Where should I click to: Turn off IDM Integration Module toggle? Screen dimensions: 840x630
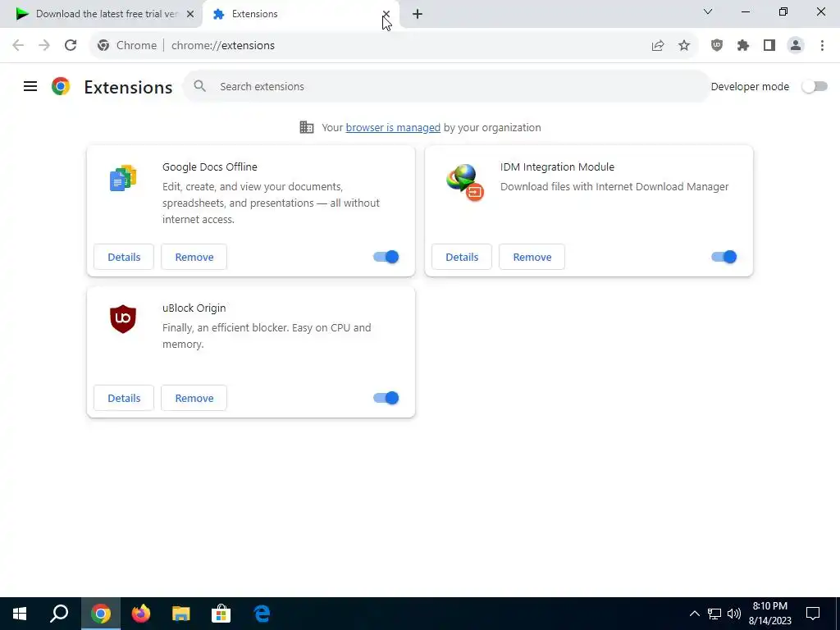pos(724,257)
